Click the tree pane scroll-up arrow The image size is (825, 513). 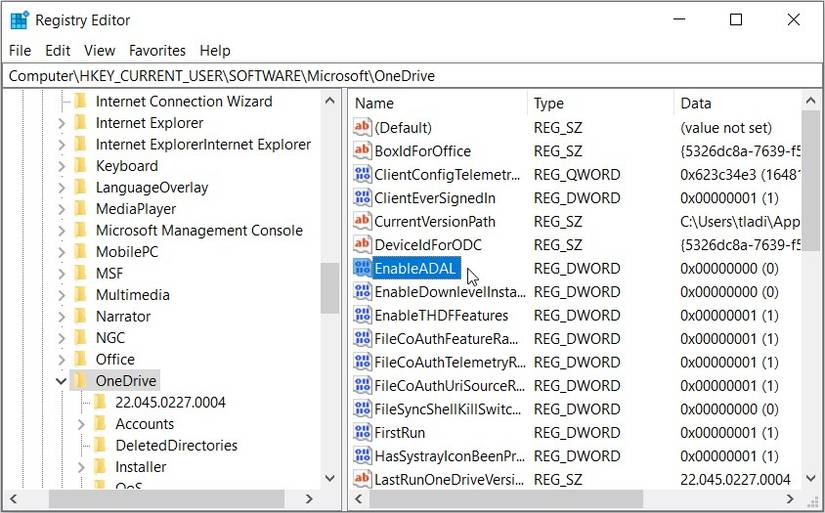[x=330, y=100]
